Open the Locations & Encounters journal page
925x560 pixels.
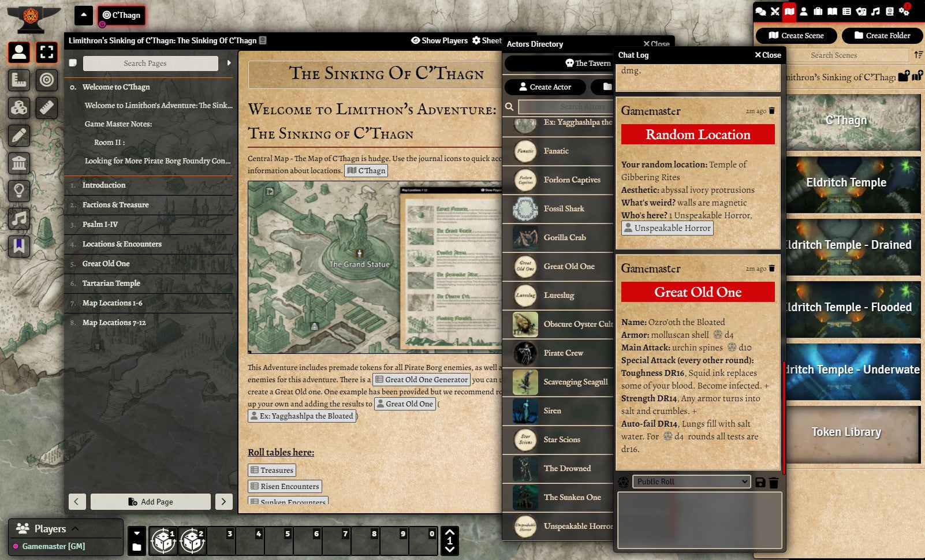click(x=122, y=244)
